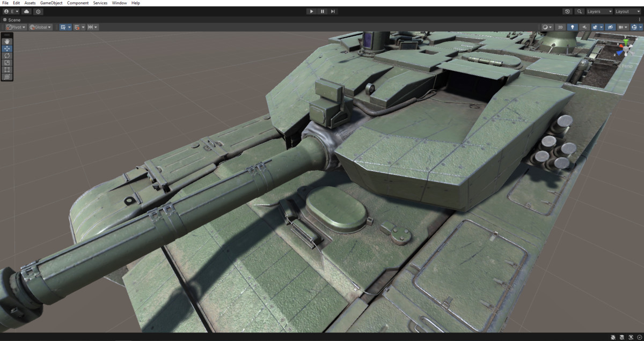Open the Scene view search
644x341 pixels.
pos(580,11)
